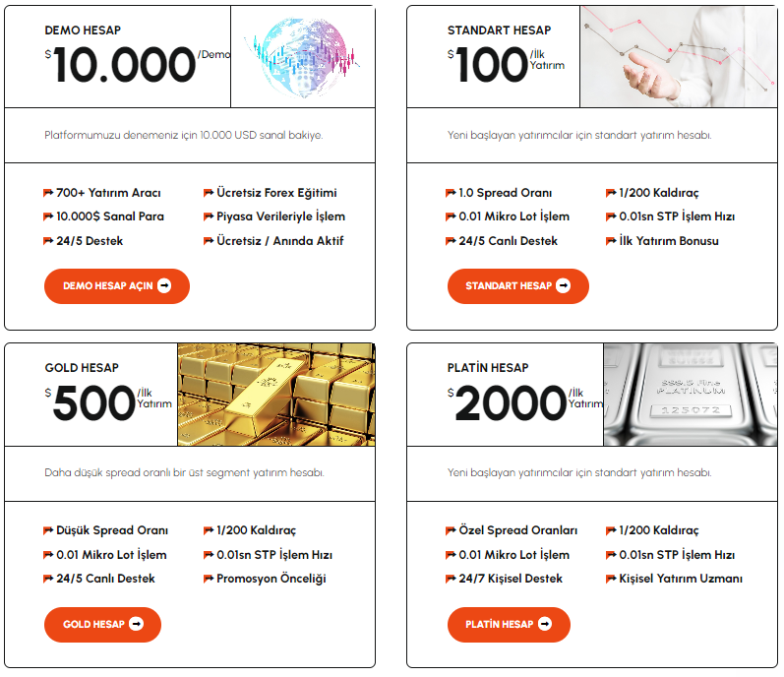Click the platinum bars image
This screenshot has width=784, height=677.
click(x=691, y=395)
